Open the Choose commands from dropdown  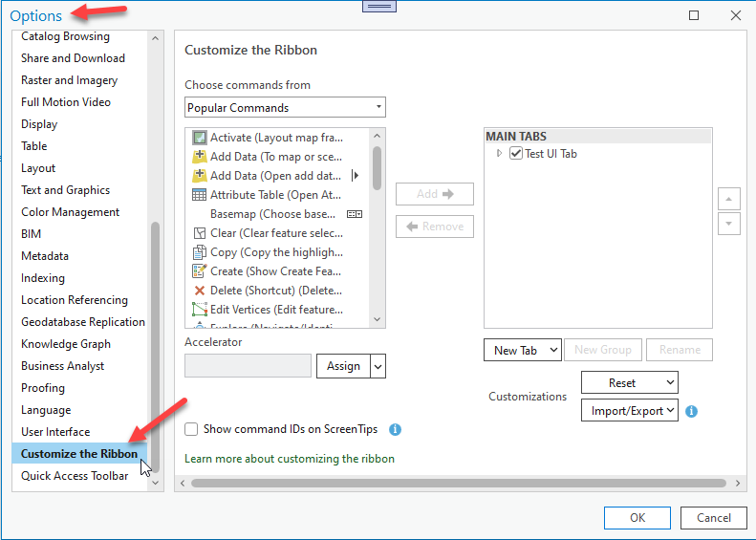point(285,107)
